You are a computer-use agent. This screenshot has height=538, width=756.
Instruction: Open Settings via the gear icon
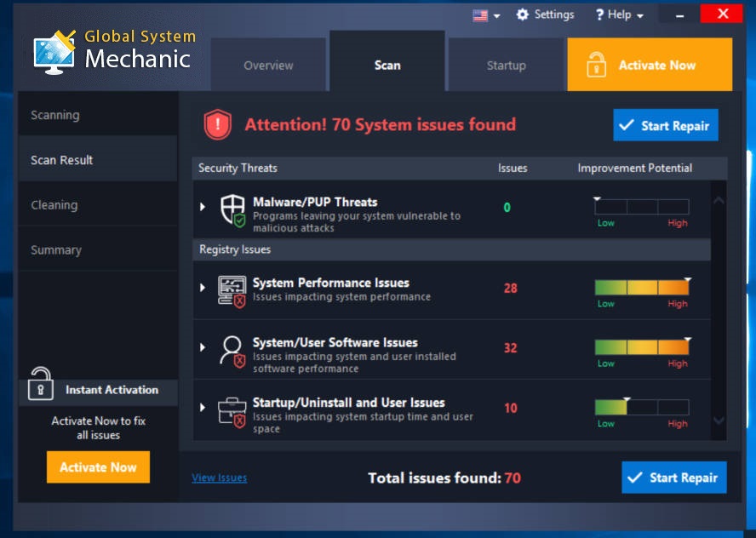522,14
